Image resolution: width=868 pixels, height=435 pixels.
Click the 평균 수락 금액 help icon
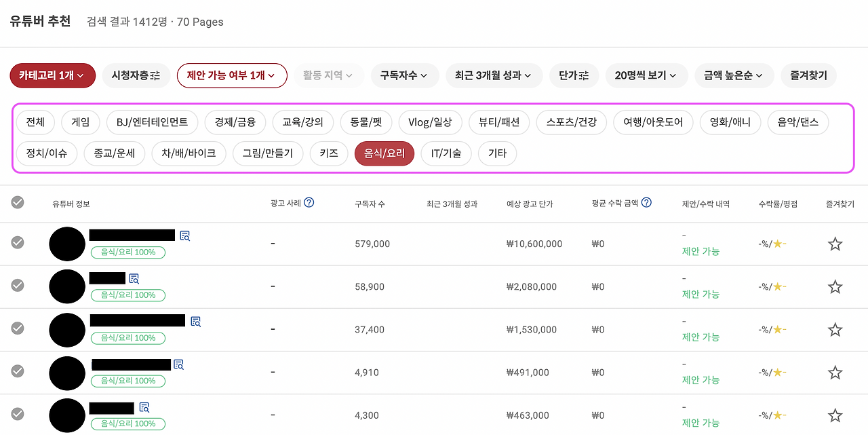(646, 202)
